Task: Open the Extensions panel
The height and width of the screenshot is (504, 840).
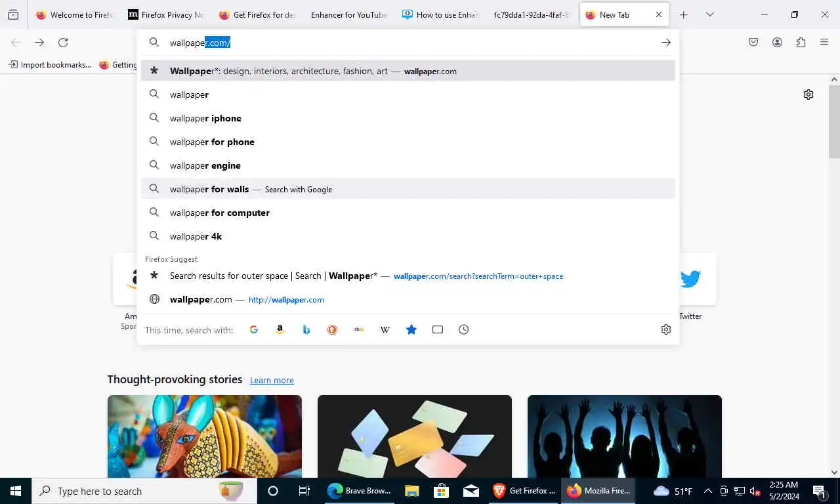Action: [801, 43]
